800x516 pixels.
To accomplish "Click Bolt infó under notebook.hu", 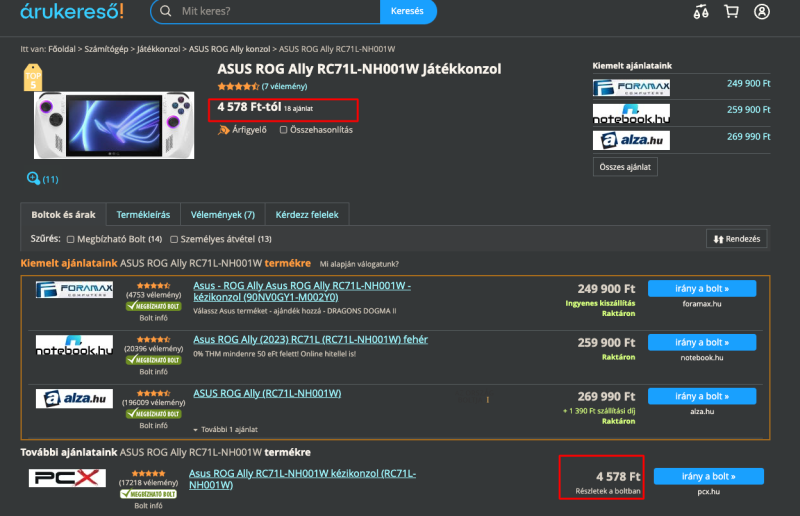I will pyautogui.click(x=154, y=372).
